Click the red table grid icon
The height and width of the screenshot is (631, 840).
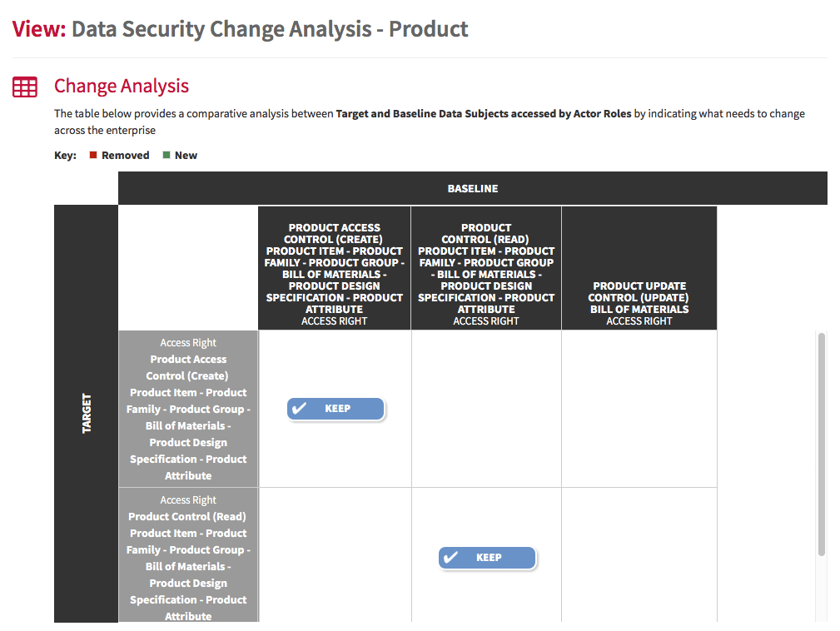point(25,87)
